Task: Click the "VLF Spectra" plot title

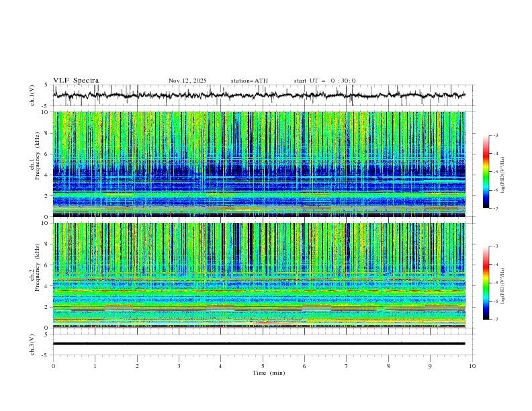Action: pyautogui.click(x=76, y=81)
